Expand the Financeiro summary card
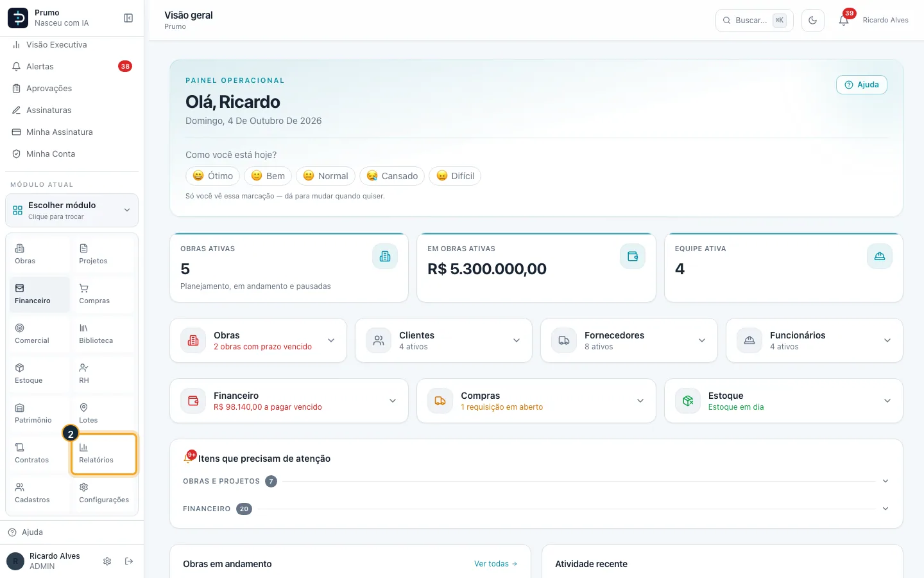Screen dimensions: 924x578 tap(289, 401)
